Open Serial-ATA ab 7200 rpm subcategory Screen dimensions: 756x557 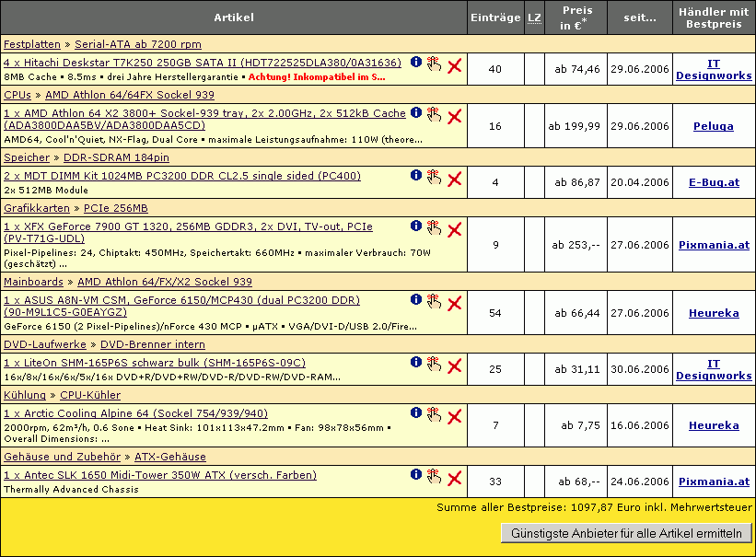(x=138, y=44)
